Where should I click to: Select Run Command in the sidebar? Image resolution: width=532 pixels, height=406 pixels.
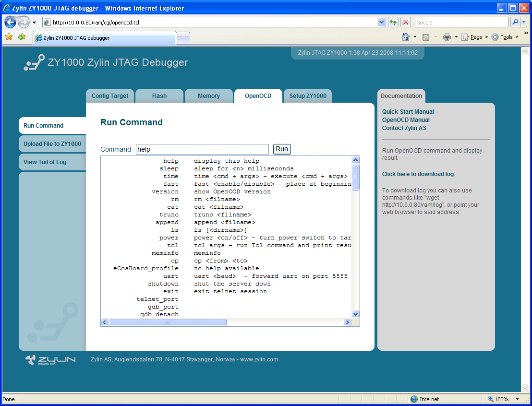point(52,126)
